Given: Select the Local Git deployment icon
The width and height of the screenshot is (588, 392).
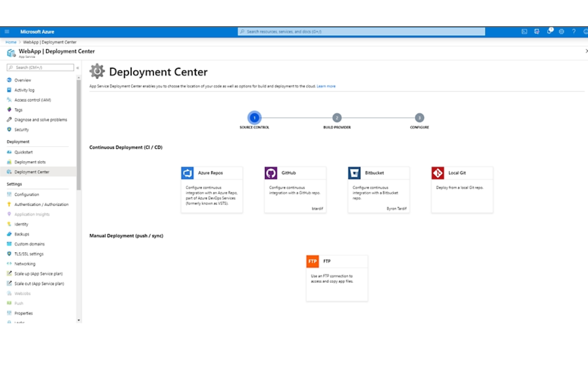Looking at the screenshot, I should pyautogui.click(x=437, y=173).
